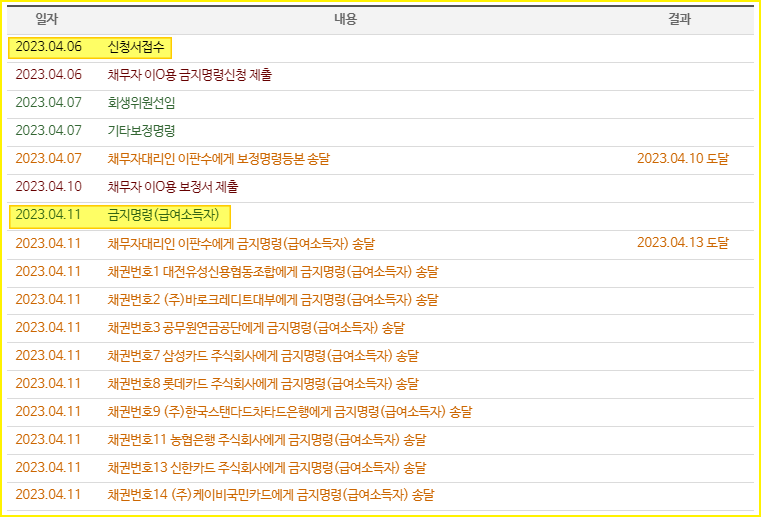The width and height of the screenshot is (761, 517).
Task: Click date 2023.04.07 of 회생위원선임 row
Action: [49, 102]
